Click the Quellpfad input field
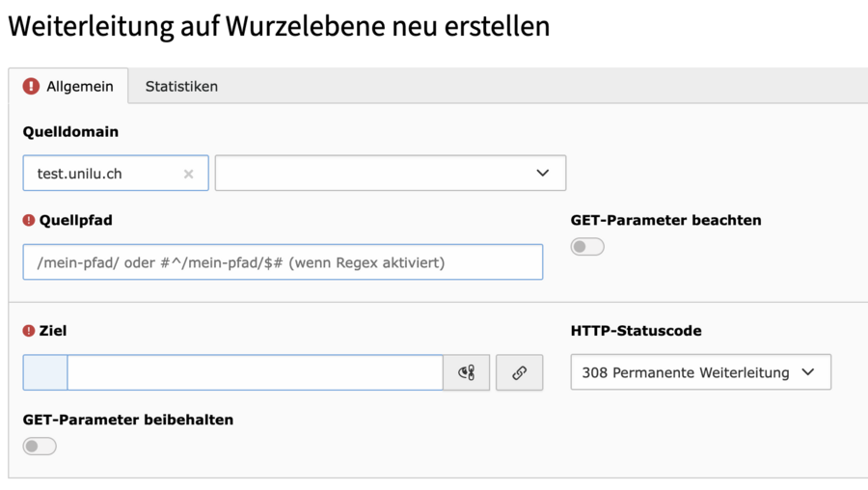 [283, 262]
